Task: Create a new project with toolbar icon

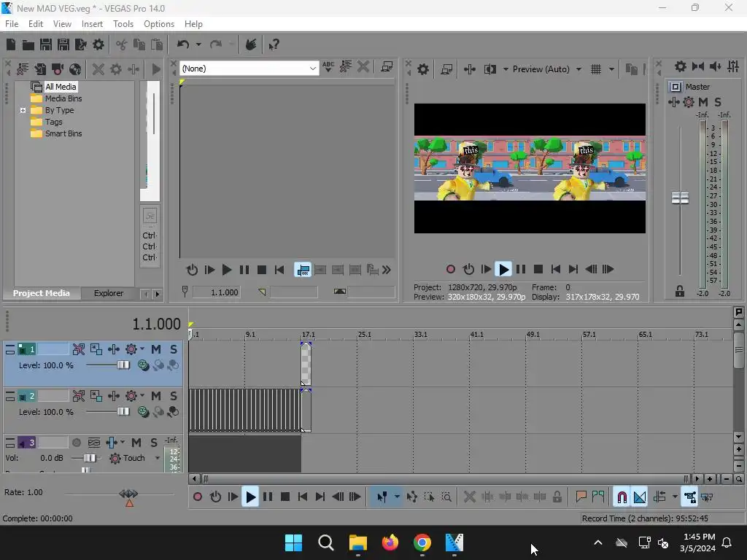Action: (x=11, y=44)
